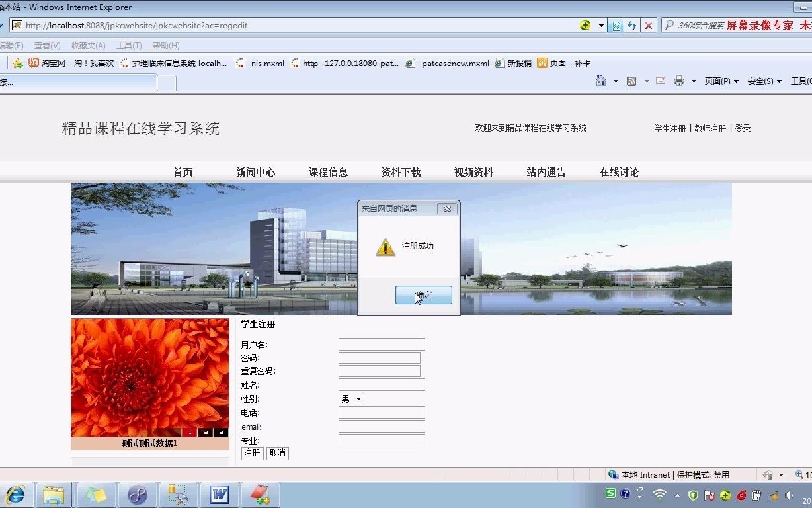Click the 用户名 username input field

pyautogui.click(x=382, y=344)
